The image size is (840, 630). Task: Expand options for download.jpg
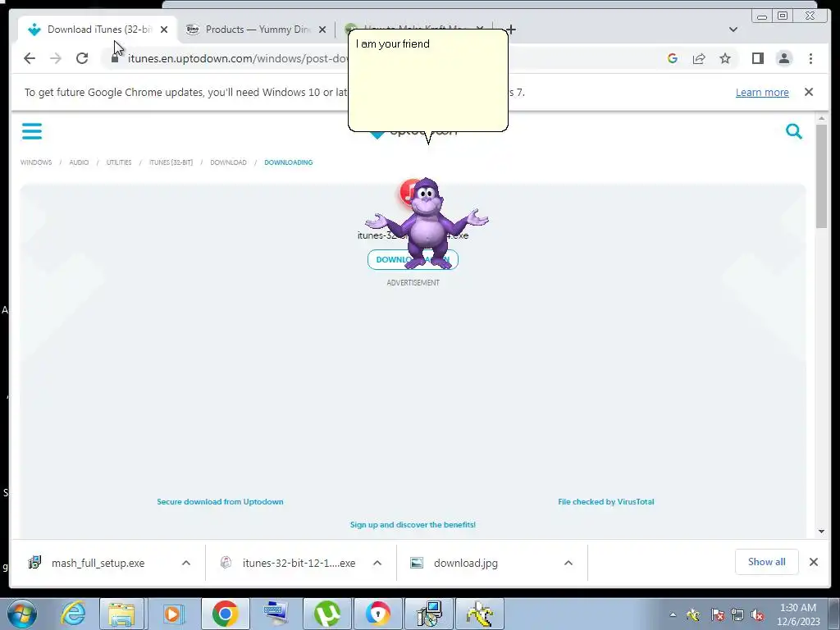click(x=568, y=563)
